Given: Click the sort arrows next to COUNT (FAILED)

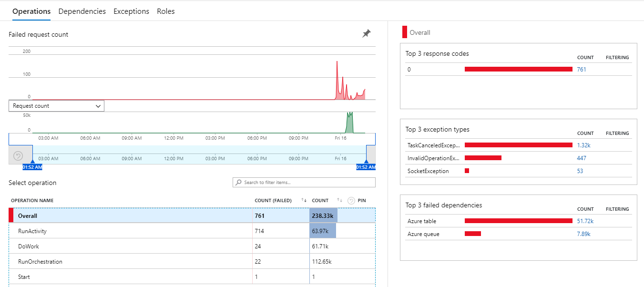Looking at the screenshot, I should (304, 200).
